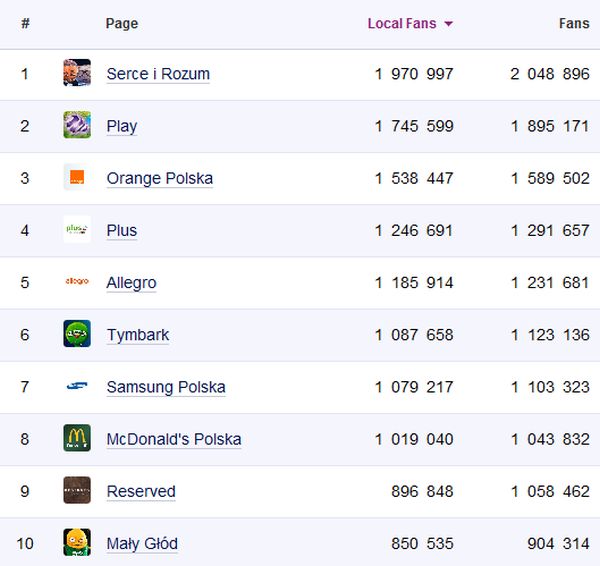600x566 pixels.
Task: Follow the Samsung Polska link
Action: [166, 387]
